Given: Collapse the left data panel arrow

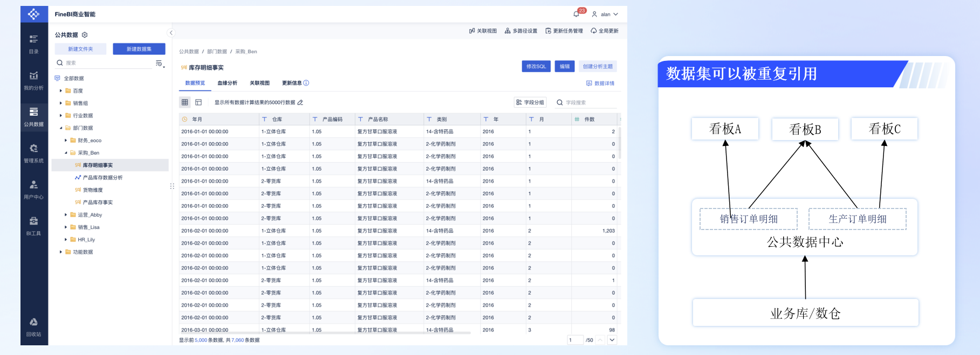Looking at the screenshot, I should coord(171,33).
